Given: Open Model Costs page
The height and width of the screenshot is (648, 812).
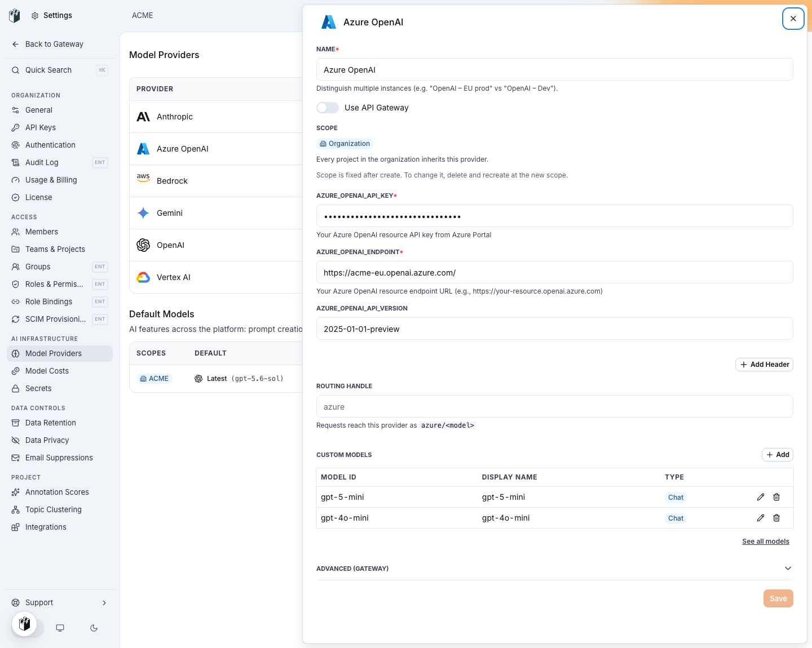Looking at the screenshot, I should click(x=59, y=371).
